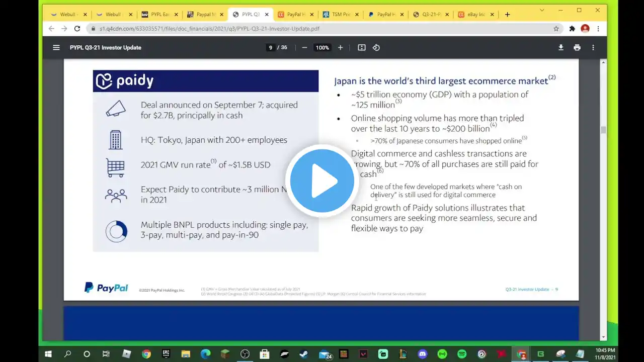Rotate the PDF counterclockwise
The height and width of the screenshot is (362, 644).
click(376, 48)
